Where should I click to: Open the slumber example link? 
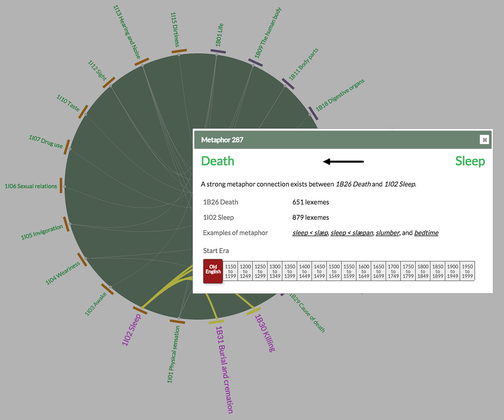pyautogui.click(x=388, y=232)
